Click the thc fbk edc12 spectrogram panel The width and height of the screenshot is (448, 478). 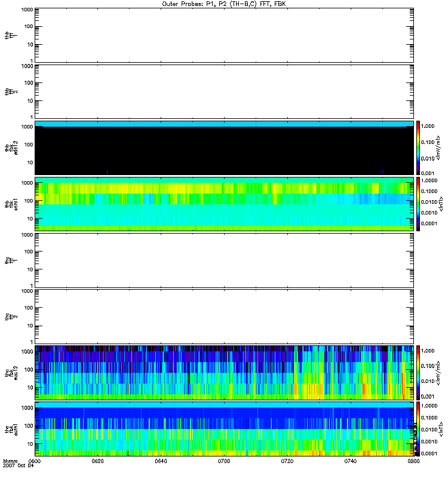click(224, 373)
